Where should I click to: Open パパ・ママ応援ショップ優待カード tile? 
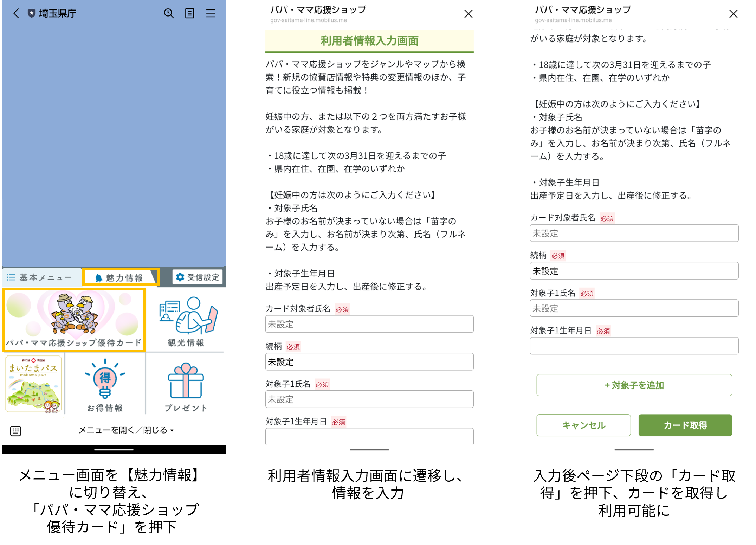[x=74, y=320]
